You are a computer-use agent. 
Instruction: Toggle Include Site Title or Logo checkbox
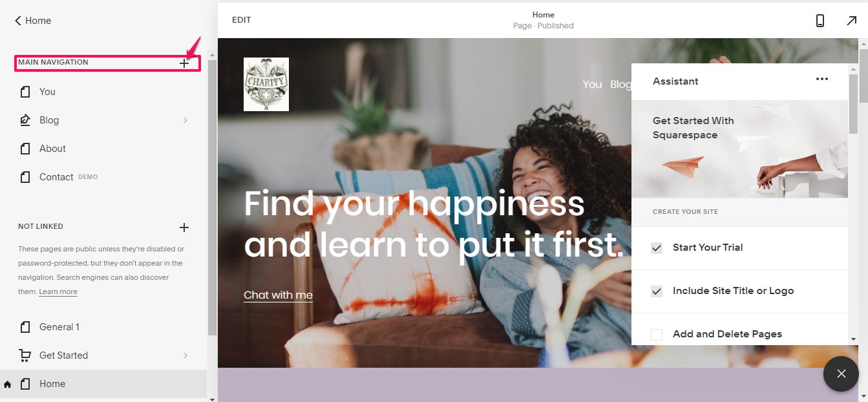657,291
